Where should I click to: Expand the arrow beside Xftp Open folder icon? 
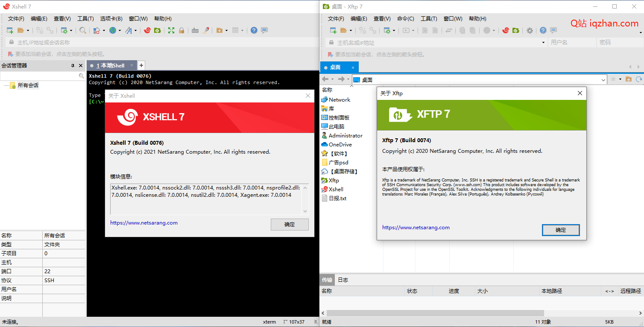[x=351, y=30]
